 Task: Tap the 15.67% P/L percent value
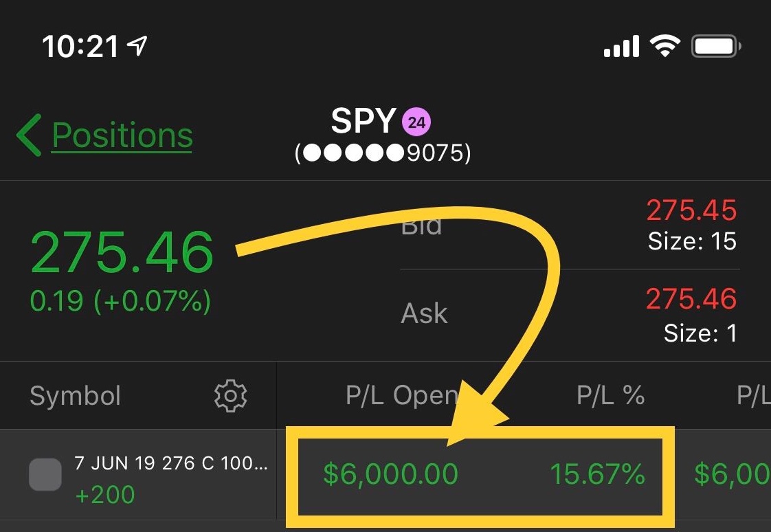[597, 474]
